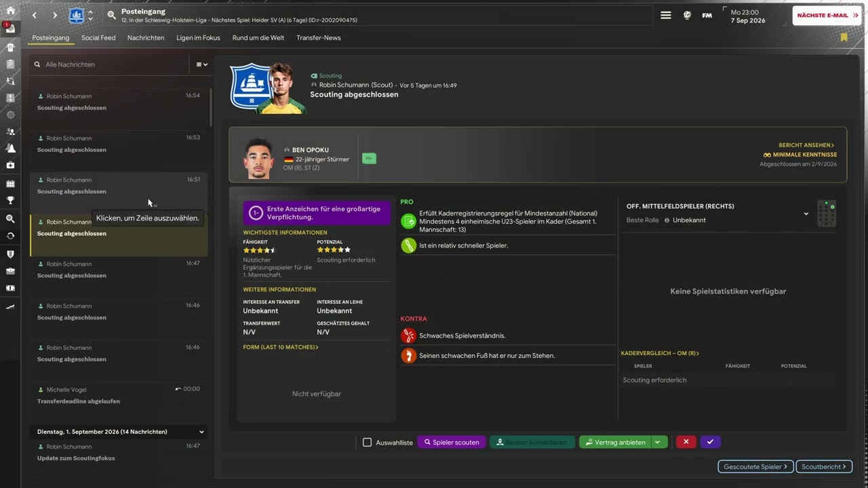
Task: Switch to the Transfer-News tab
Action: point(318,38)
